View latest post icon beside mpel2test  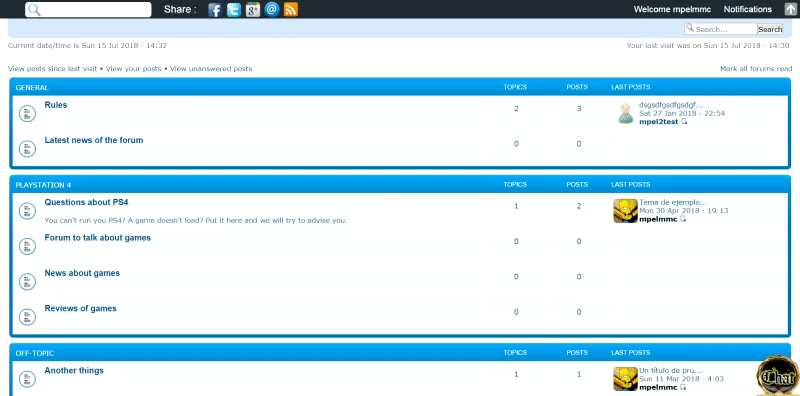click(684, 121)
